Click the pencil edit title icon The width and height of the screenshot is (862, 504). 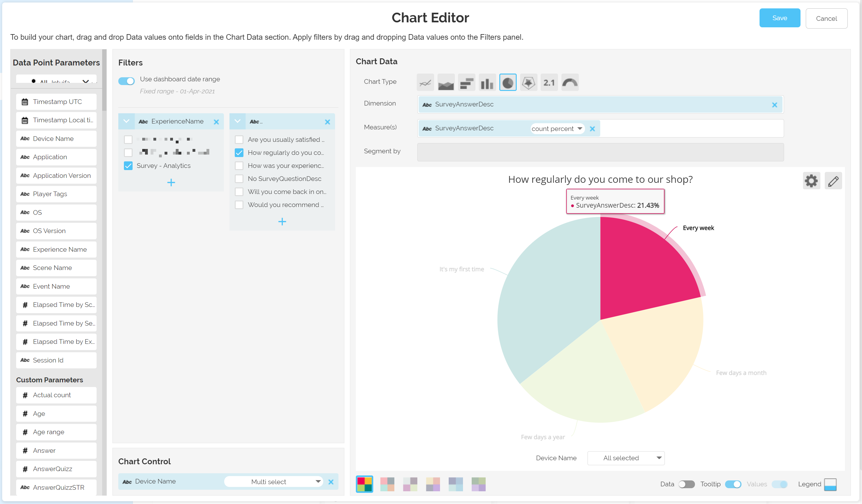[833, 181]
